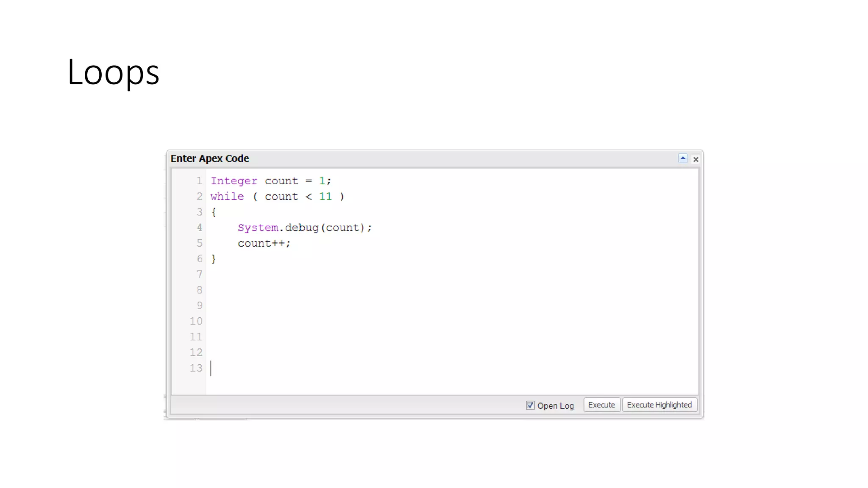The width and height of the screenshot is (868, 488).
Task: Collapse the Enter Apex Code dialog
Action: click(682, 158)
